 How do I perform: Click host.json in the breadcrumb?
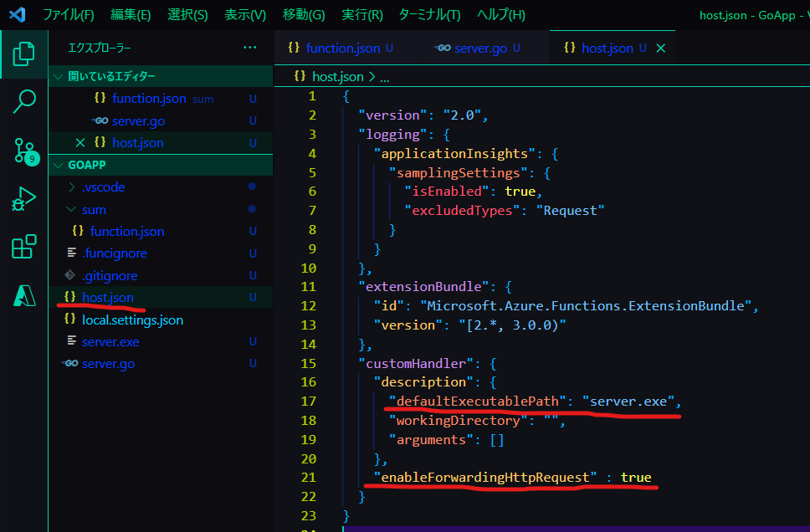tap(338, 76)
